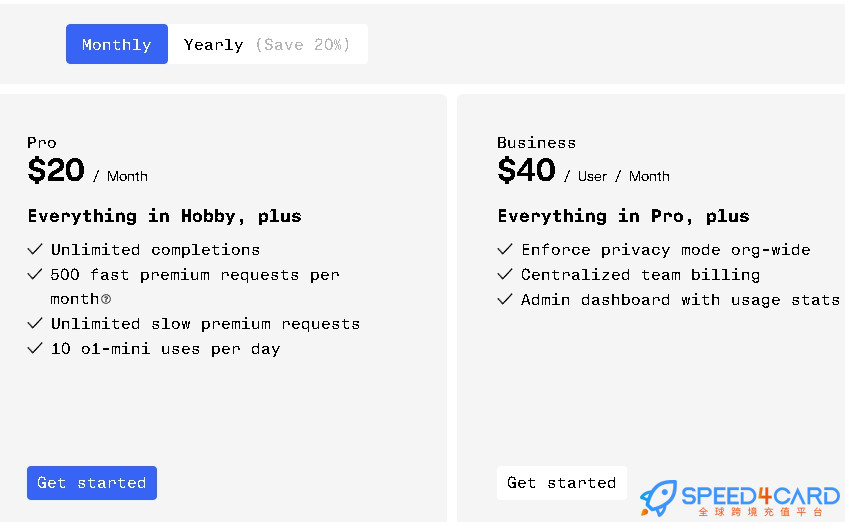Click the Pro plan Get started button

point(92,483)
